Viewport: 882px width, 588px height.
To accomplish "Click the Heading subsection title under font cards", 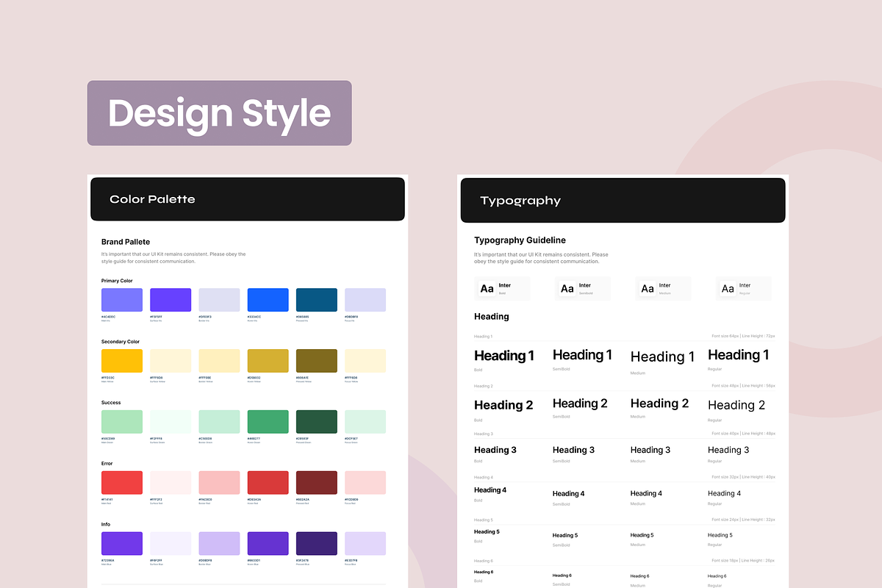I will tap(492, 317).
